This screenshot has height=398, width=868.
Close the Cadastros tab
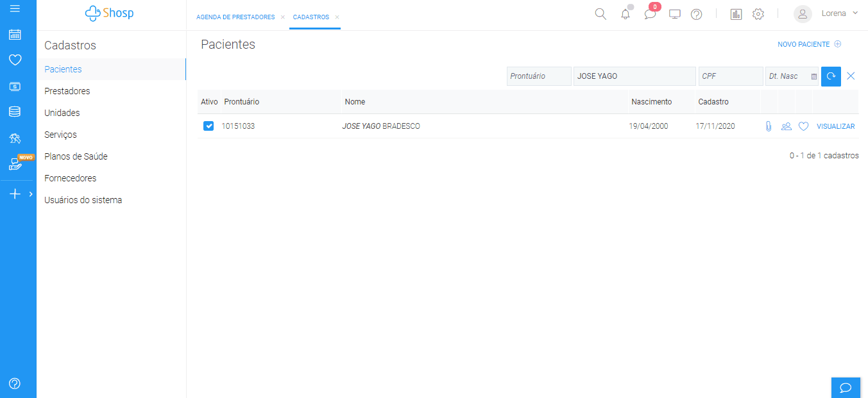[x=337, y=17]
